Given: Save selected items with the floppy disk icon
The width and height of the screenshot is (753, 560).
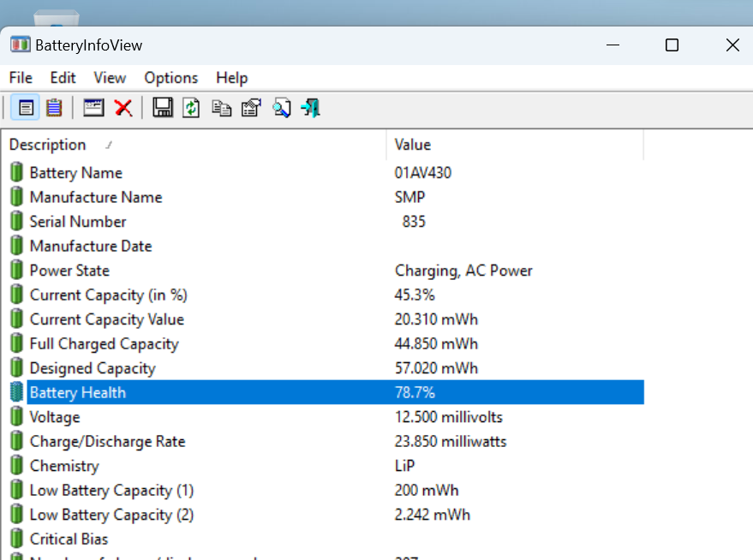Looking at the screenshot, I should click(x=163, y=108).
